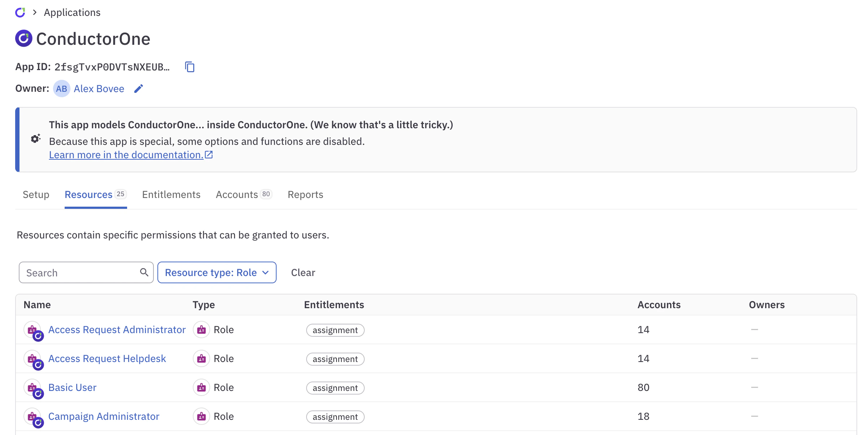This screenshot has height=435, width=868.
Task: Open the owner edit pencil icon
Action: pos(138,89)
